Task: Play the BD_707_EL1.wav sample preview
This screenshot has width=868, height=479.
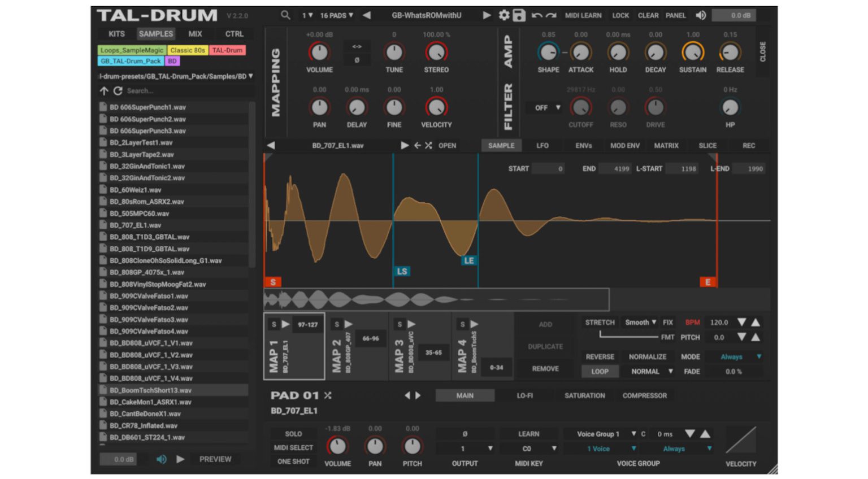Action: (x=404, y=145)
